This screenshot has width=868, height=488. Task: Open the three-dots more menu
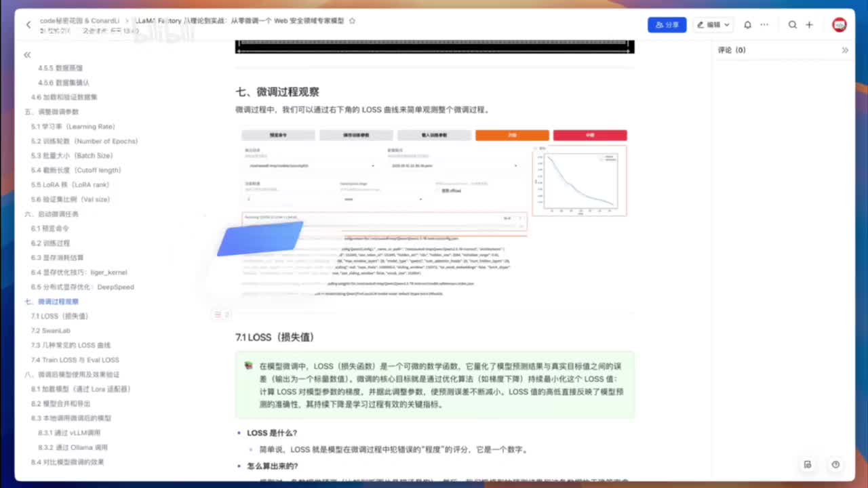point(764,24)
